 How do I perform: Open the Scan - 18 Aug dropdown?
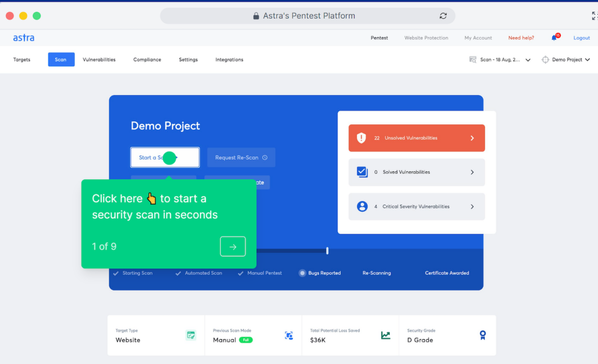[527, 60]
